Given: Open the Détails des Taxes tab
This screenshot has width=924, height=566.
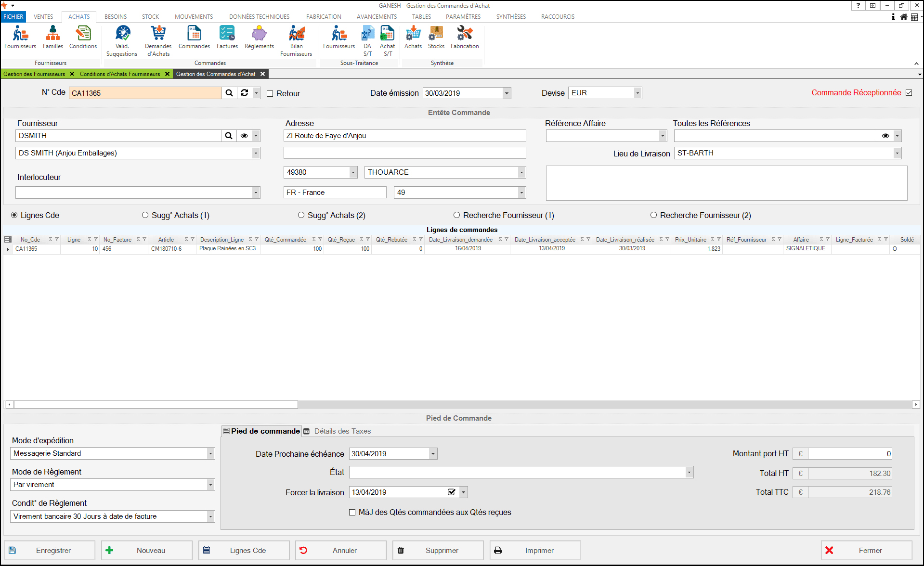Looking at the screenshot, I should coord(342,431).
